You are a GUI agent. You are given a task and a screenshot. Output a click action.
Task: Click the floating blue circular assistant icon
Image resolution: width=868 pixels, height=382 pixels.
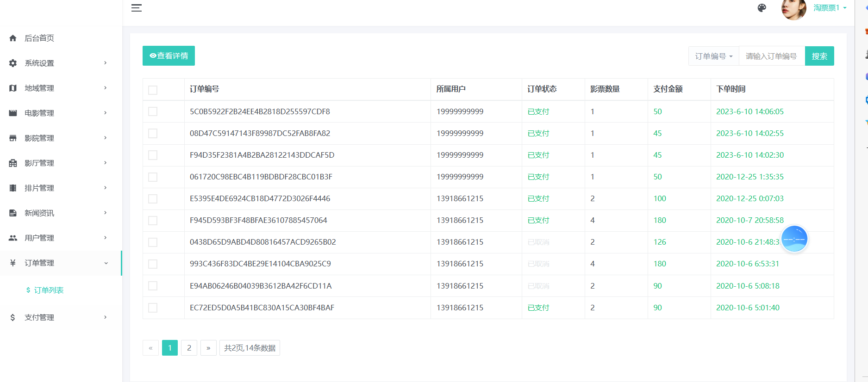[794, 239]
